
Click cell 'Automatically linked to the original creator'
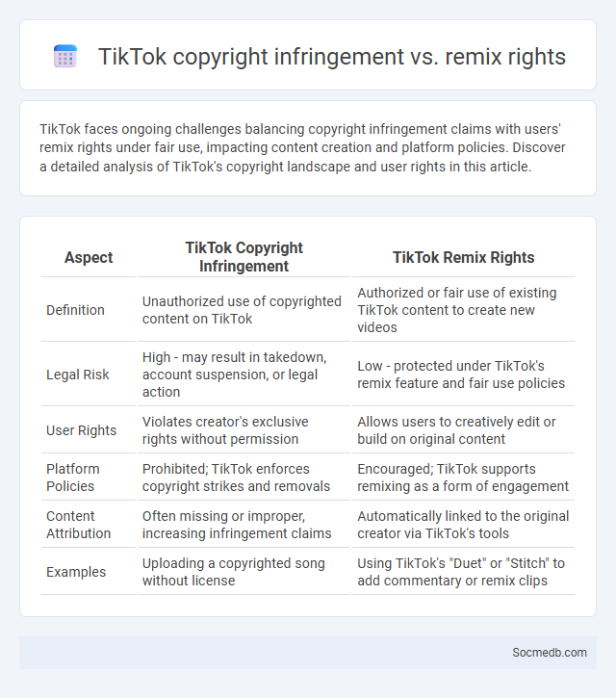[463, 525]
